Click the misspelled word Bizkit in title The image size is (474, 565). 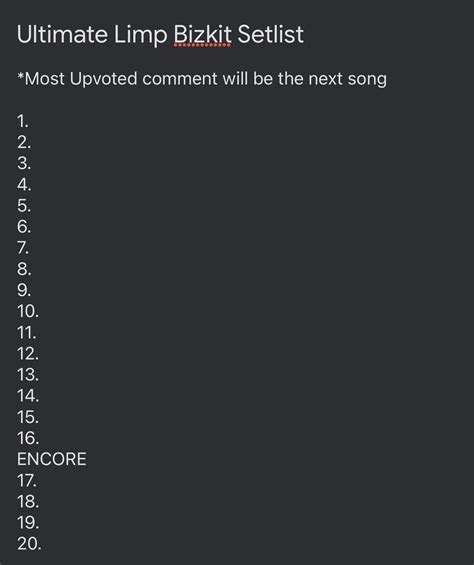[x=202, y=35]
